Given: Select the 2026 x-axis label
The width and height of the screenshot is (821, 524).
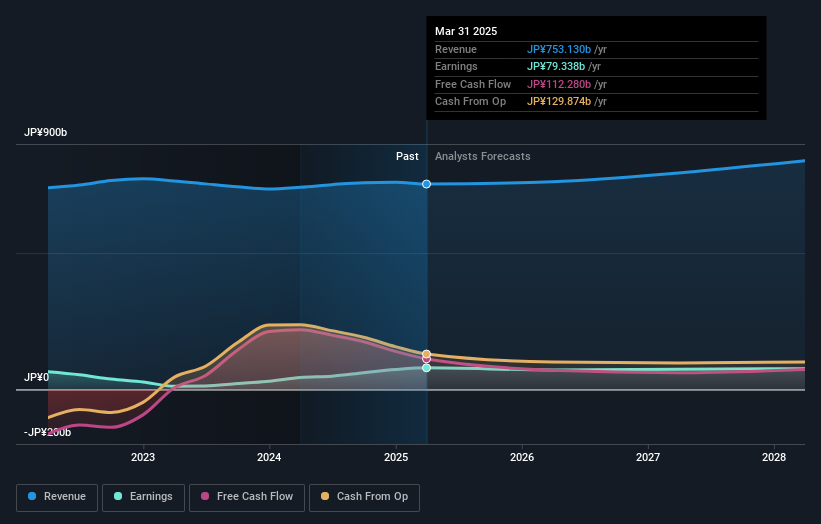Looking at the screenshot, I should 522,457.
